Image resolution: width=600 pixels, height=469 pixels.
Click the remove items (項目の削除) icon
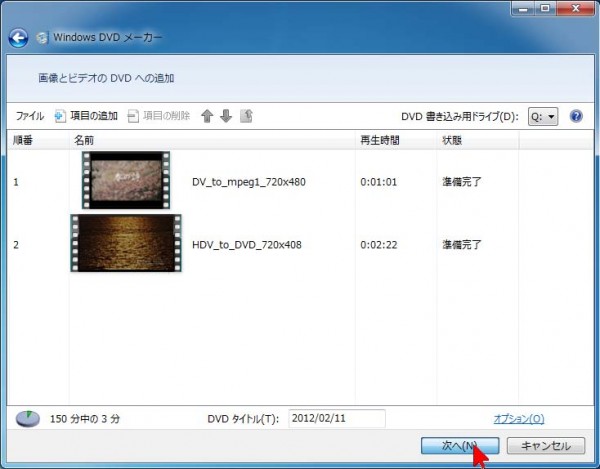(135, 116)
